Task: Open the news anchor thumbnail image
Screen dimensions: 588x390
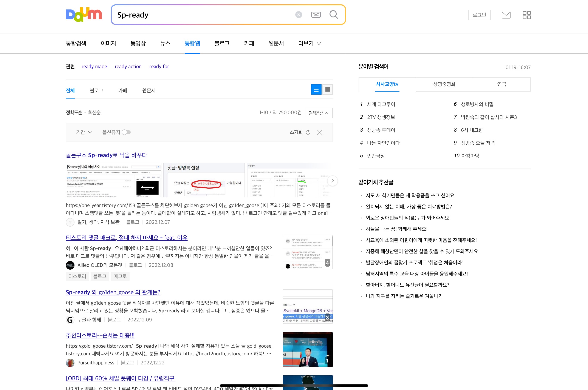Action: point(307,349)
